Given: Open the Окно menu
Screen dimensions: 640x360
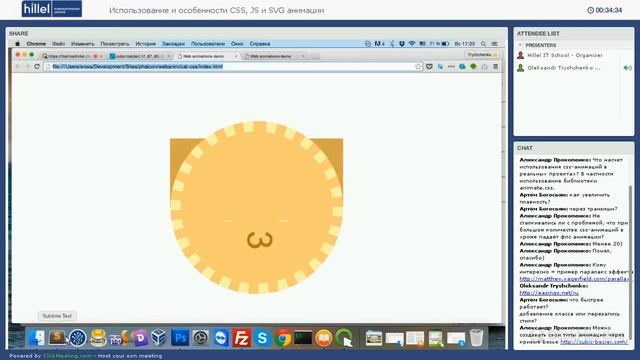Looking at the screenshot, I should tap(237, 44).
